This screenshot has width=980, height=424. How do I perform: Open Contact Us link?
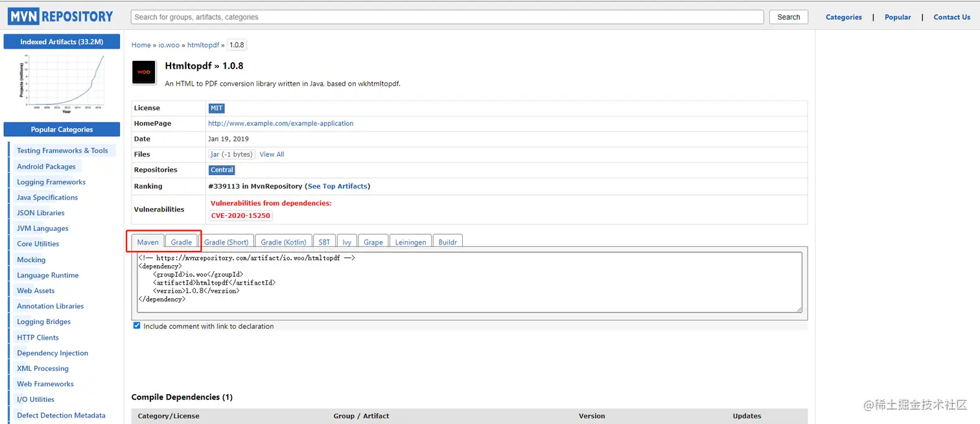tap(951, 17)
